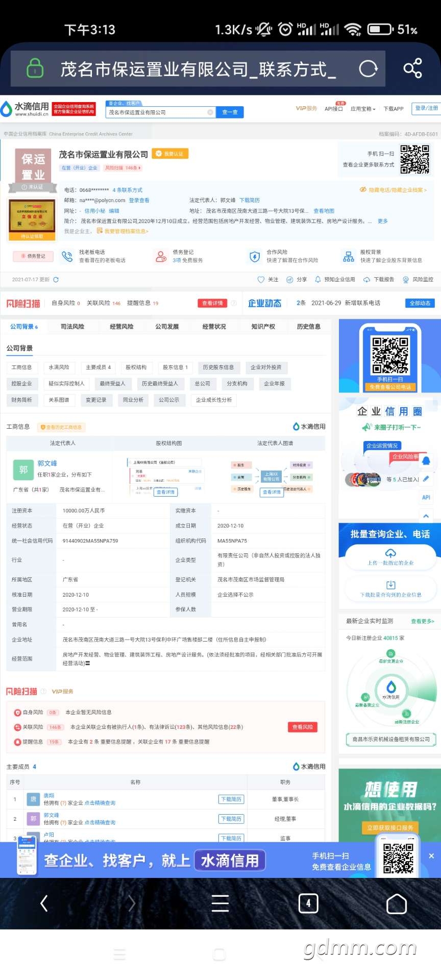Viewport: 441px width, 980px height.
Task: Select the 股权结构 tag
Action: point(136,367)
